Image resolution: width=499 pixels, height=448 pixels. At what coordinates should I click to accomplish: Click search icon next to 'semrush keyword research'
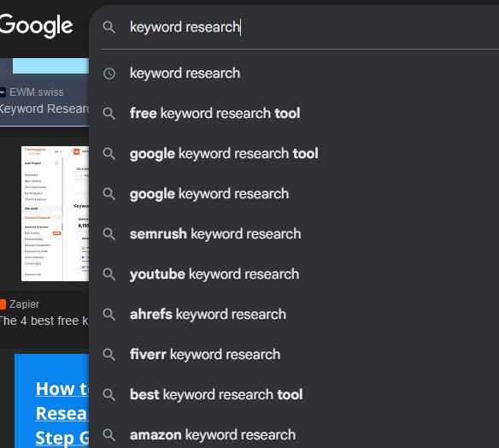point(109,234)
